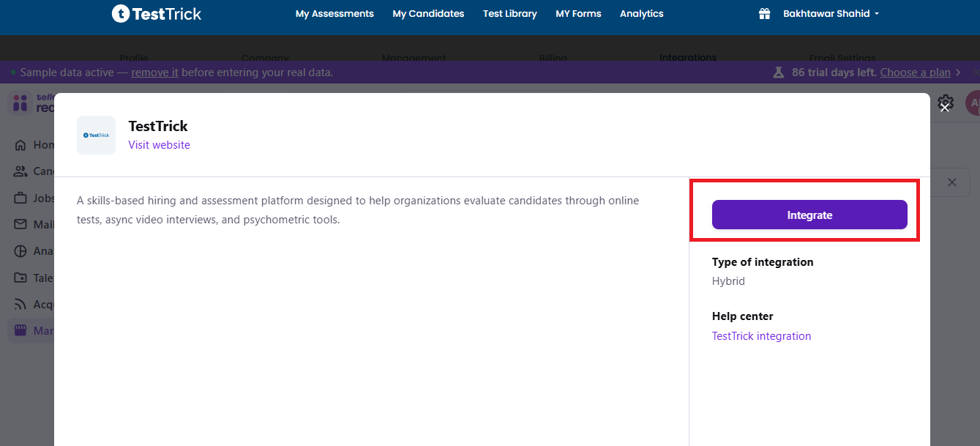
Task: Click the Hybrid integration type value
Action: pyautogui.click(x=728, y=281)
